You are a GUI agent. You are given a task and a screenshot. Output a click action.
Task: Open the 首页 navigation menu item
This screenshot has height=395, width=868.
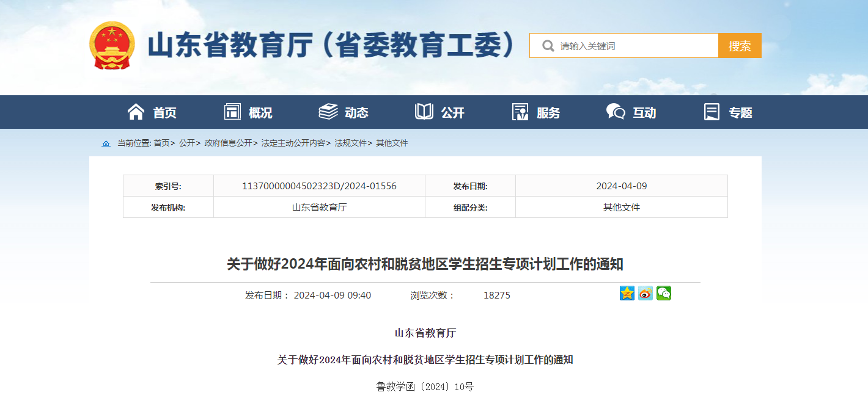(164, 112)
